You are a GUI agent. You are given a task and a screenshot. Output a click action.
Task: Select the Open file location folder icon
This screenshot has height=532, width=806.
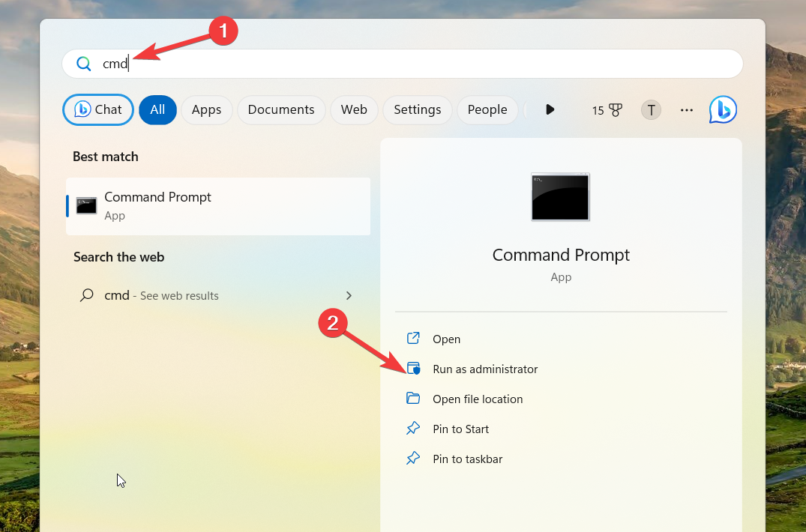click(x=413, y=399)
